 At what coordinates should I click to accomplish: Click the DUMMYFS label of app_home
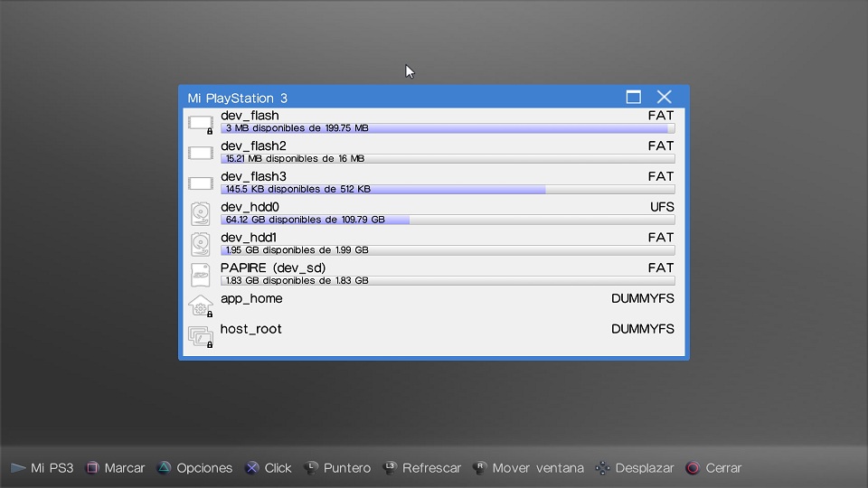[643, 299]
